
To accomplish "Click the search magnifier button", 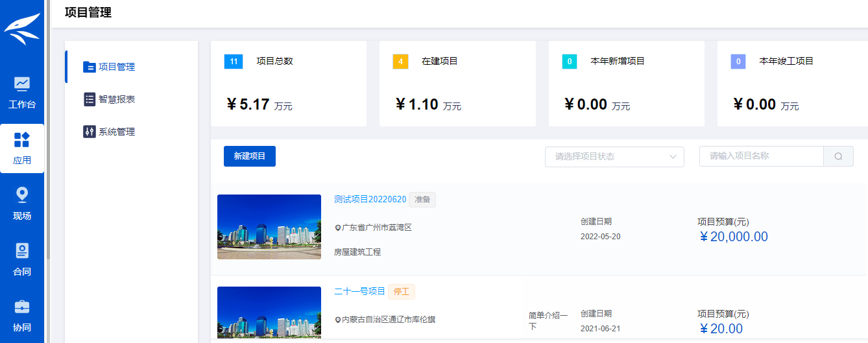I will coord(838,156).
